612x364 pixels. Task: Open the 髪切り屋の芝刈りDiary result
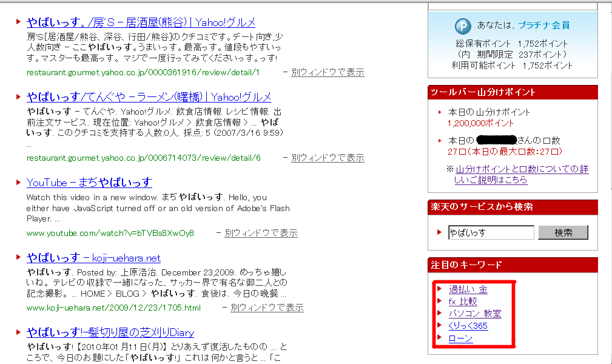point(110,332)
